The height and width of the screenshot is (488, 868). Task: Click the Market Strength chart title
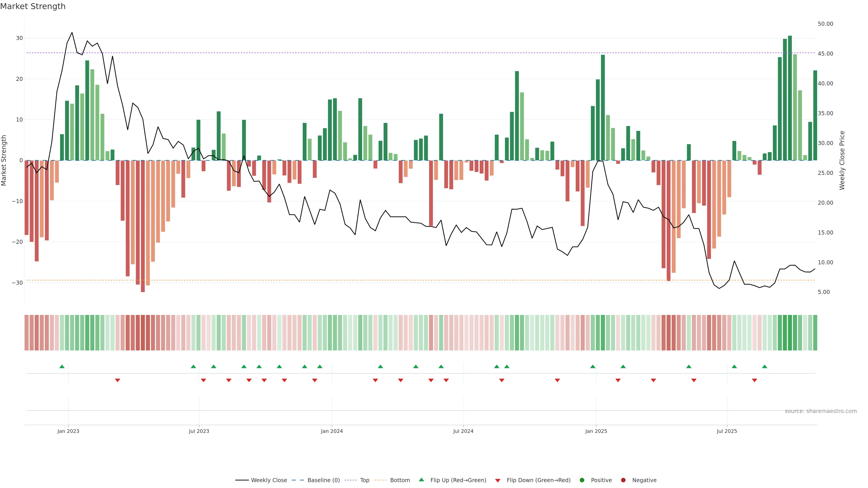click(33, 6)
